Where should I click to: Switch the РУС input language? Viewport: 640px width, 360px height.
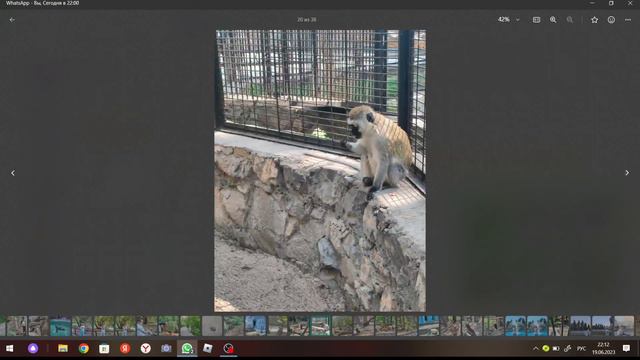tap(581, 349)
